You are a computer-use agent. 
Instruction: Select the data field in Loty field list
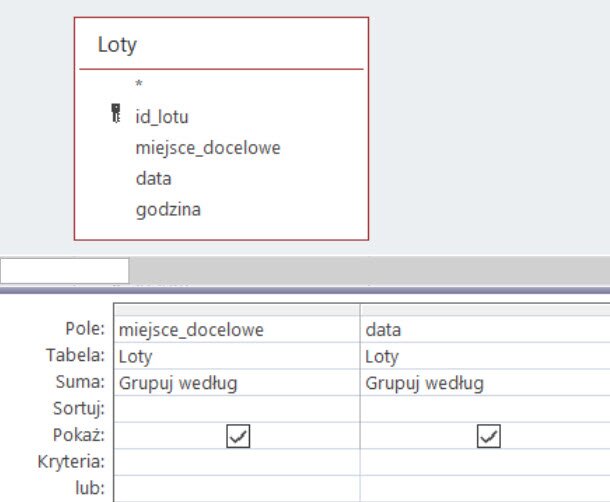pyautogui.click(x=153, y=179)
